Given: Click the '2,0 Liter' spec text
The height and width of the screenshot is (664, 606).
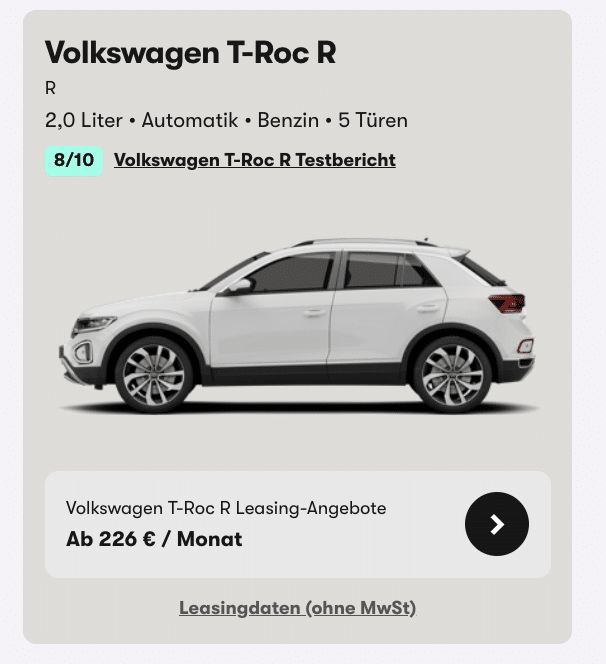Looking at the screenshot, I should (x=84, y=120).
